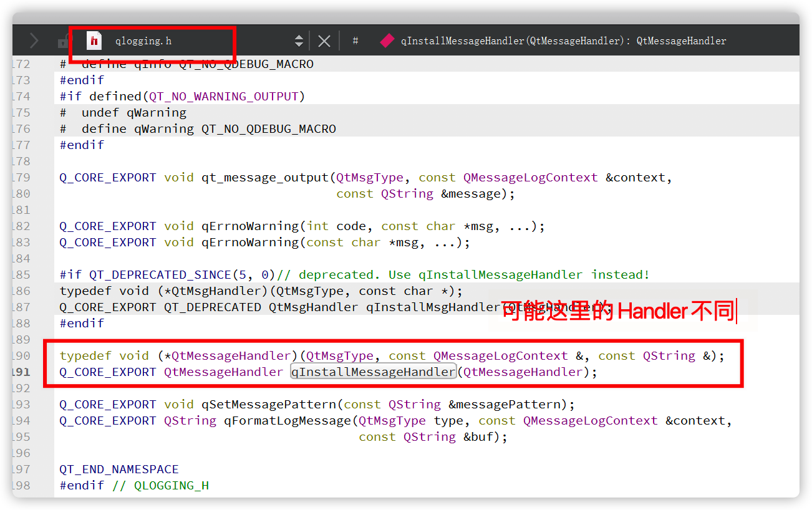Click the QT_END_NAMESPACE macro near the bottom
This screenshot has height=510, width=812.
coord(118,469)
